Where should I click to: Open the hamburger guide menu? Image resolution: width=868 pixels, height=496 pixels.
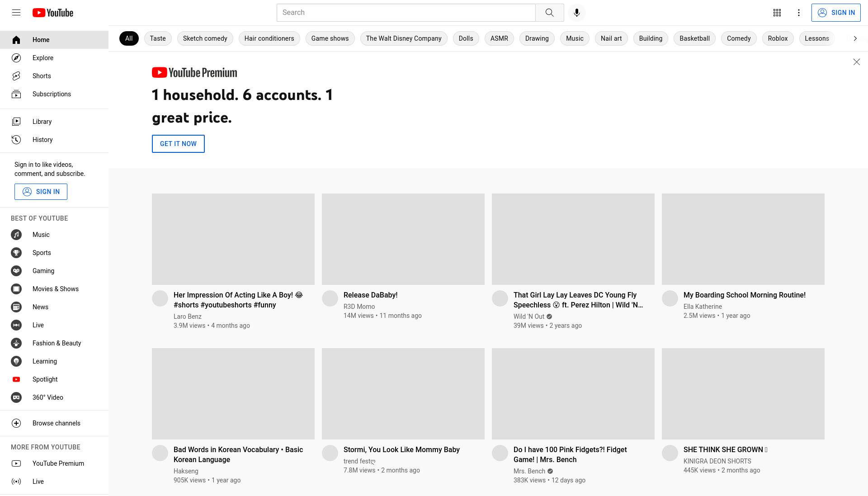click(x=16, y=13)
